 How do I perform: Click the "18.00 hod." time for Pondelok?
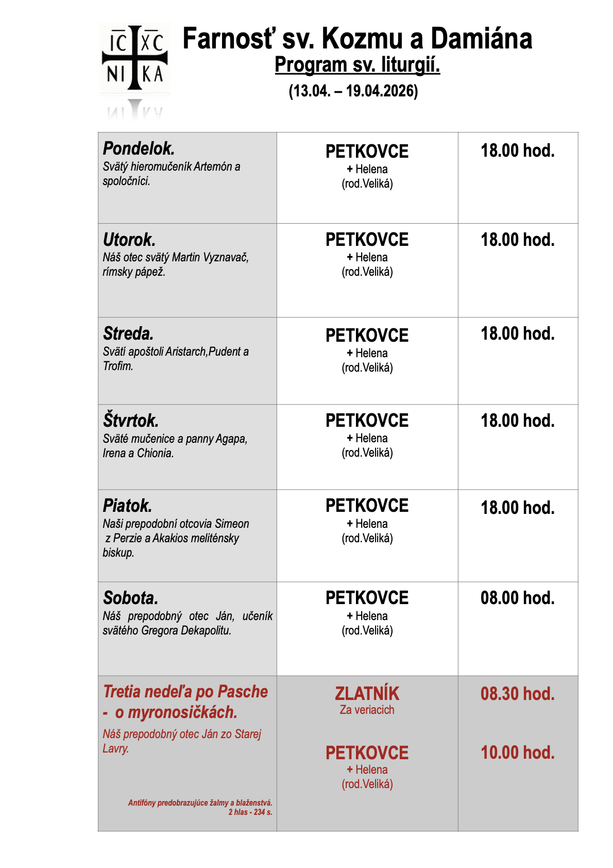(x=517, y=151)
